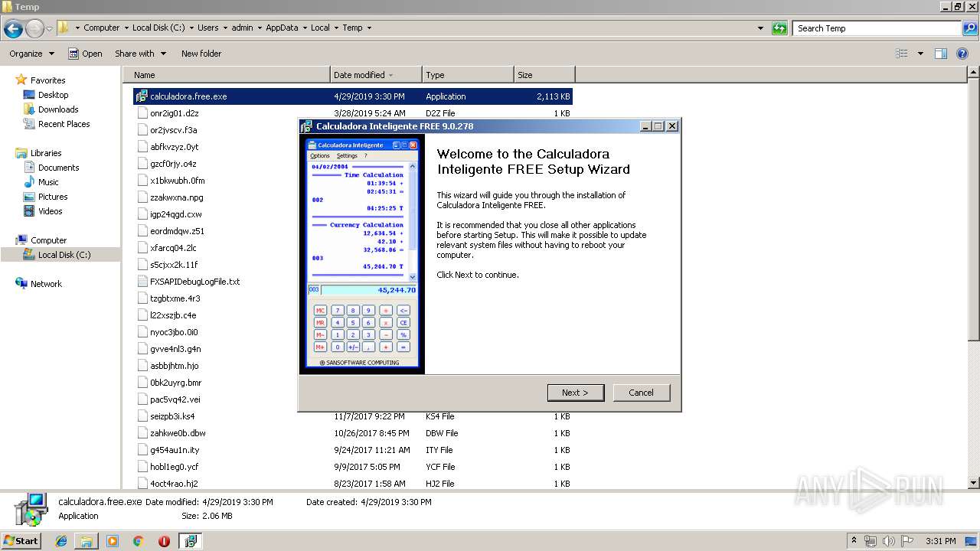This screenshot has width=980, height=551.
Task: Select Libraries in navigation pane
Action: click(x=46, y=153)
